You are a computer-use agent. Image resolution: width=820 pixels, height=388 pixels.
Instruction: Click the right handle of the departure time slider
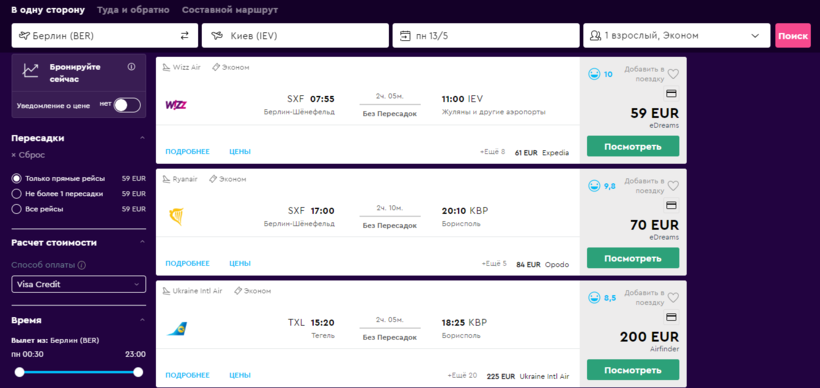(138, 372)
